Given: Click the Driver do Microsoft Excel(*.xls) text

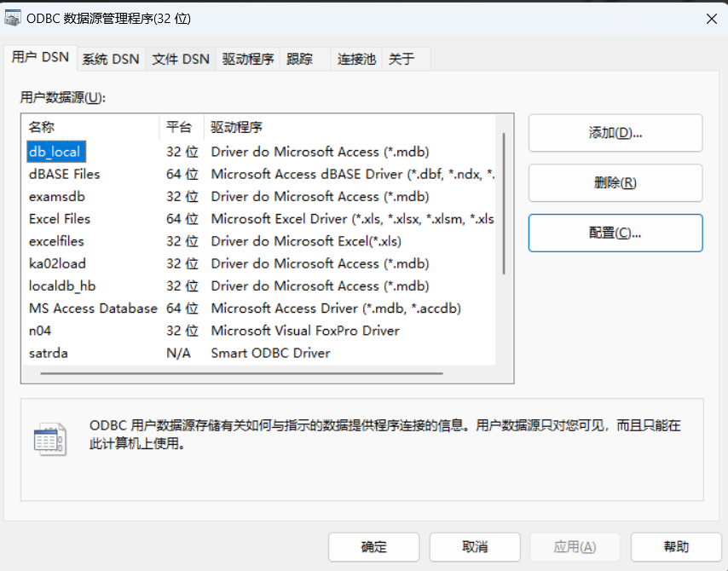Looking at the screenshot, I should [306, 241].
